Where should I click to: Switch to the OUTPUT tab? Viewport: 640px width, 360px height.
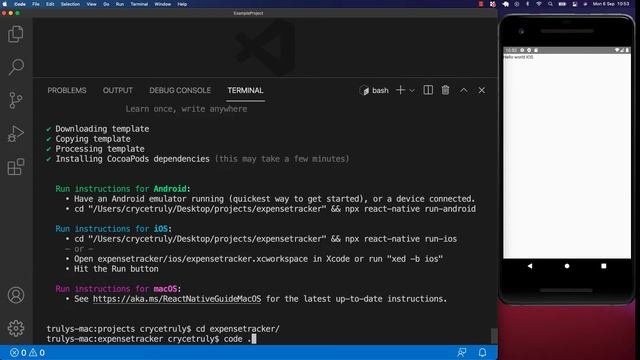pos(118,90)
